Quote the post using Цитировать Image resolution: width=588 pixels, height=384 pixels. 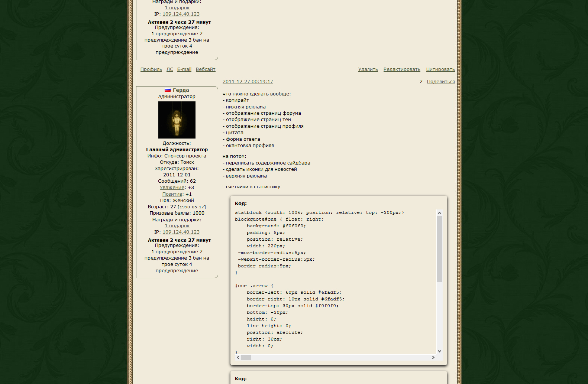coord(440,69)
